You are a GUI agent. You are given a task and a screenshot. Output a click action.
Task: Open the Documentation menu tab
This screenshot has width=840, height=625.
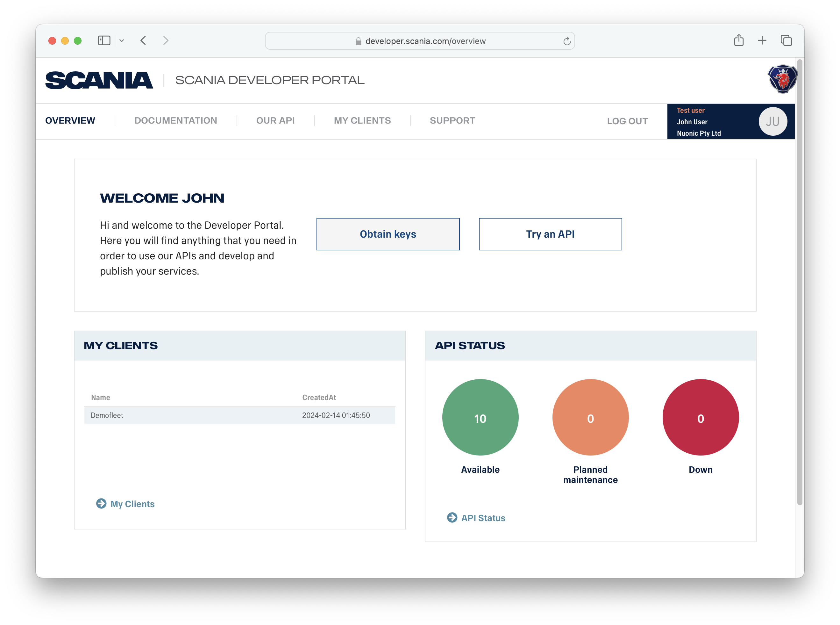[x=175, y=121]
